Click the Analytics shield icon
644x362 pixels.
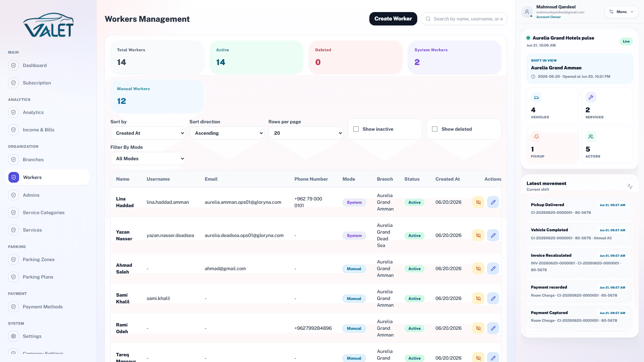[13, 112]
